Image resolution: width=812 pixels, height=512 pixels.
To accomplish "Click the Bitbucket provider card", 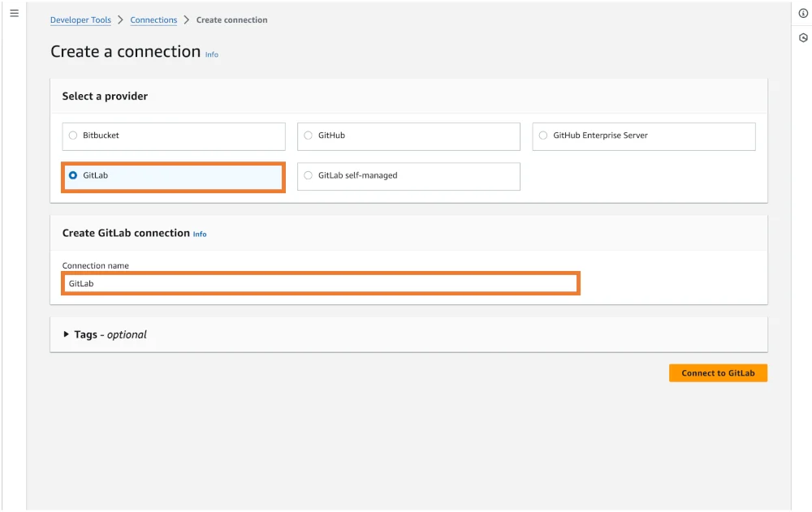I will point(173,136).
